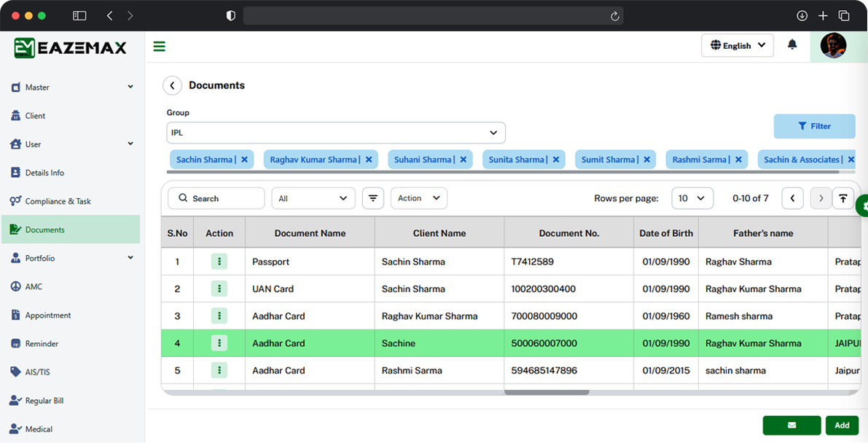This screenshot has width=868, height=443.
Task: Click the column filter lines icon
Action: tap(373, 198)
